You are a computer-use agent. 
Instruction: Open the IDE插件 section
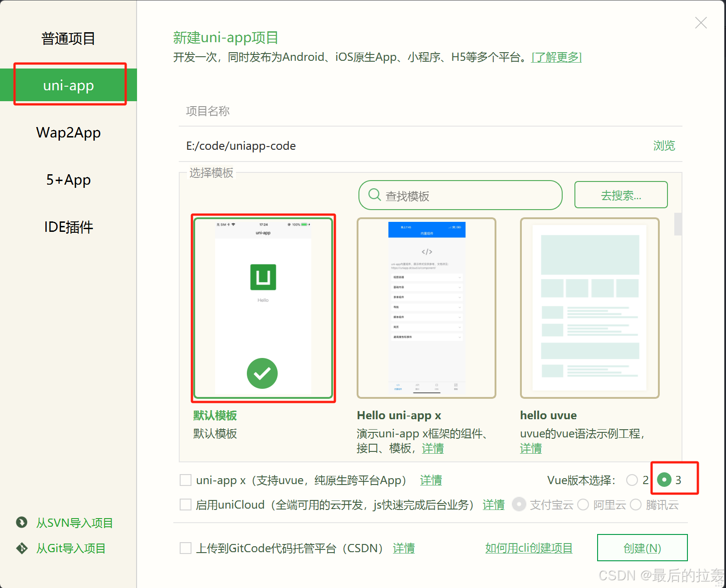pos(68,227)
